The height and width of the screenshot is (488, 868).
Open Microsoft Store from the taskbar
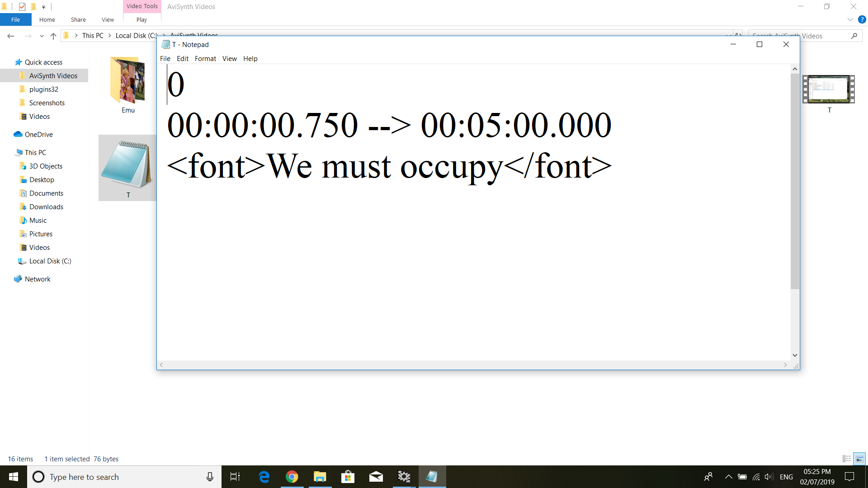tap(348, 477)
